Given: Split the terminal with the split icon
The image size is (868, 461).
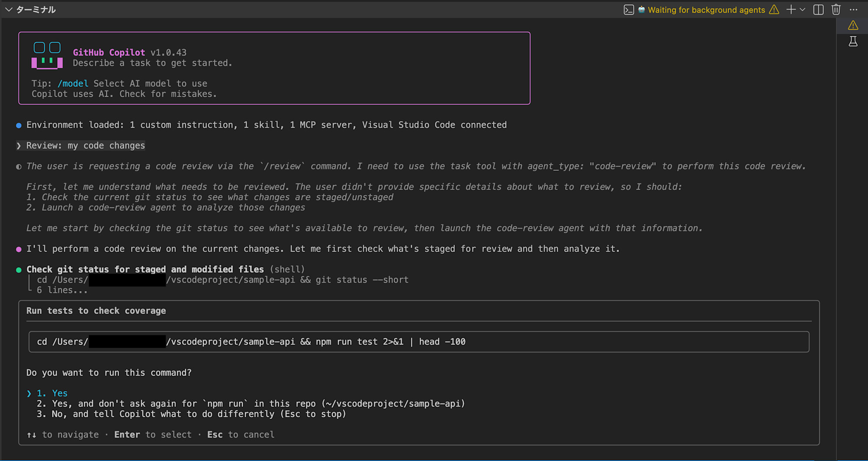Looking at the screenshot, I should tap(818, 10).
